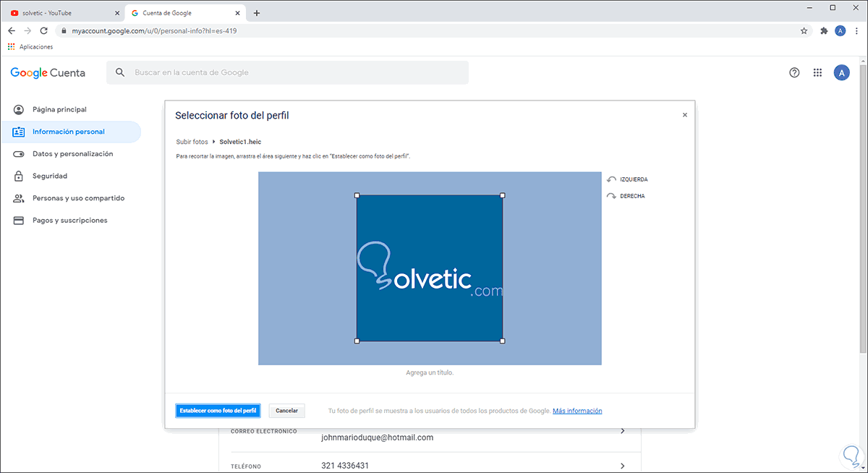Open the Chrome profile avatar in the toolbar
This screenshot has width=868, height=473.
840,30
